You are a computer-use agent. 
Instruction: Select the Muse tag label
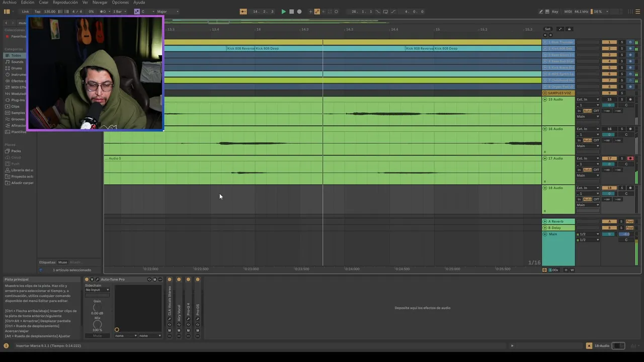[x=62, y=262]
